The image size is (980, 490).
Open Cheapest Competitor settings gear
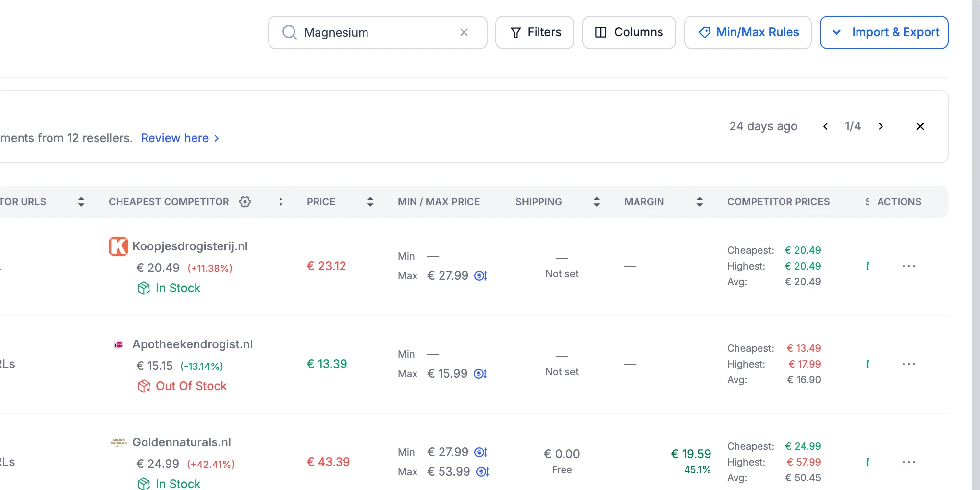click(x=245, y=202)
